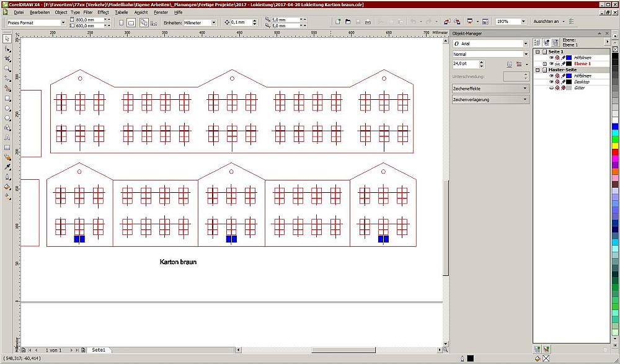Click the font size 24,0 pt field
This screenshot has width=620, height=364.
pos(466,64)
